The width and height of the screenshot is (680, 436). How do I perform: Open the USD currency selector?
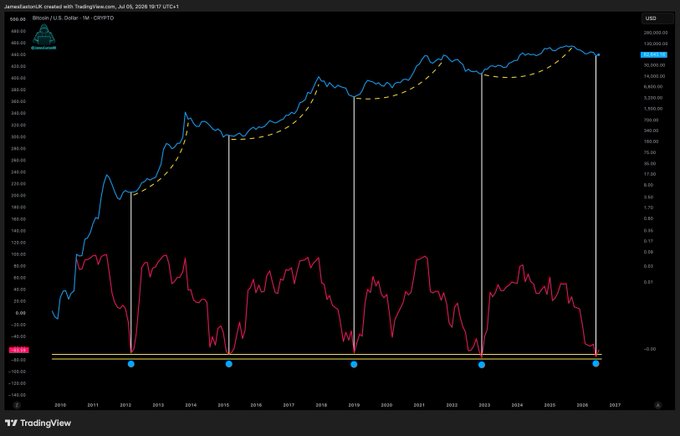coord(657,18)
